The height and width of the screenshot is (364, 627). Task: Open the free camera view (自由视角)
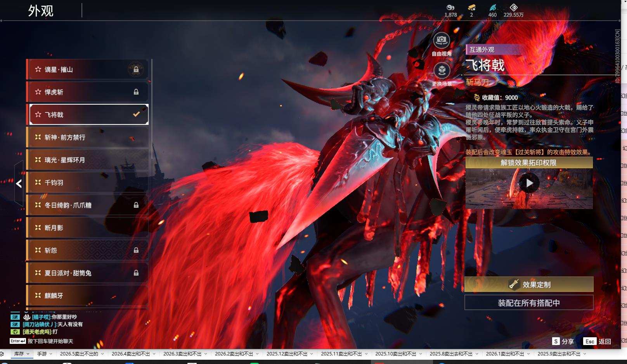click(x=442, y=40)
